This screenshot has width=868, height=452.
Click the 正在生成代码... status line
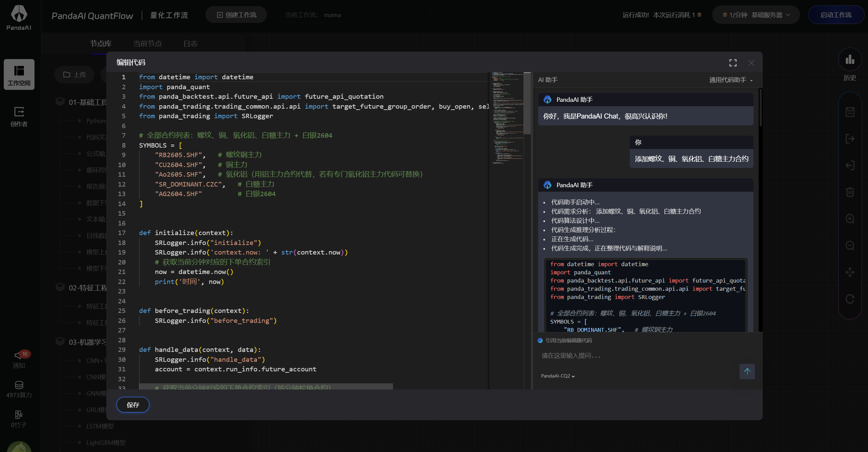click(x=572, y=239)
